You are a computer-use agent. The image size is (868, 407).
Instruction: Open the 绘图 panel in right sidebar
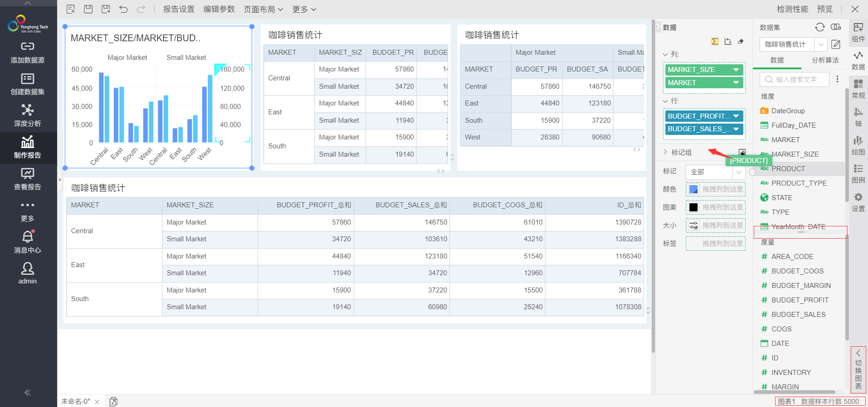point(858,145)
